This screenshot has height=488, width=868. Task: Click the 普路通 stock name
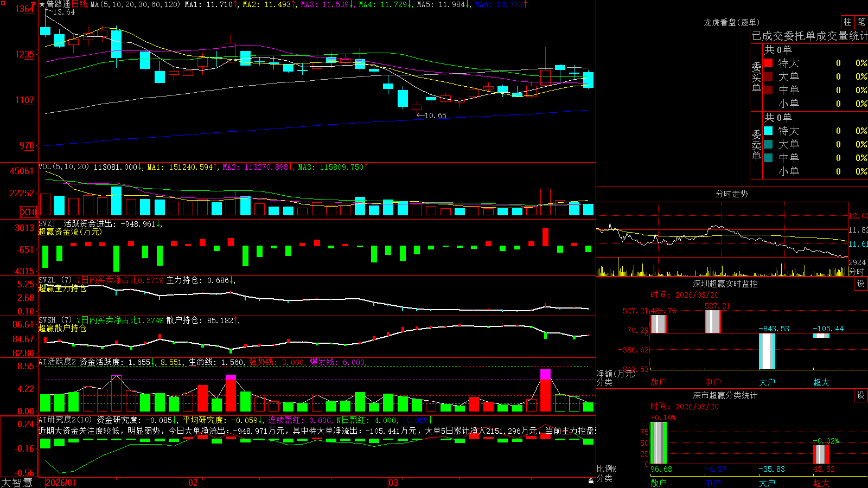pos(59,4)
